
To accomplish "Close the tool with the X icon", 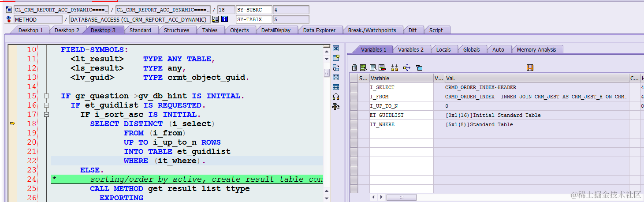I will coord(336,49).
